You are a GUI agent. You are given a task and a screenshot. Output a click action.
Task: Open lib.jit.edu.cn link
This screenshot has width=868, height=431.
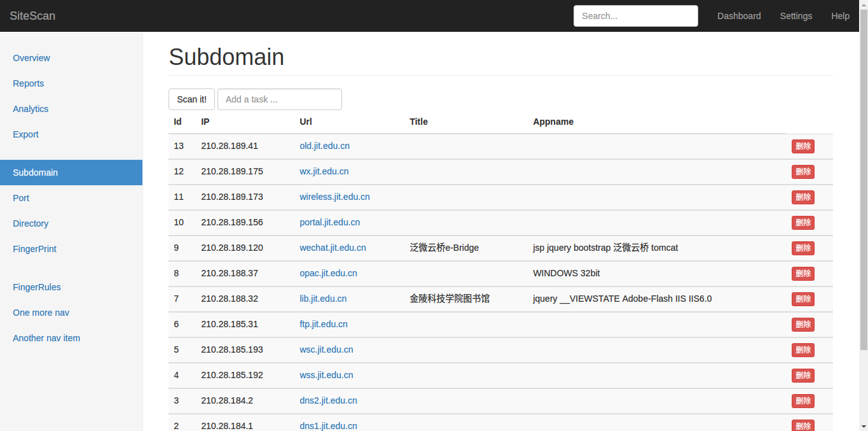[x=323, y=299]
